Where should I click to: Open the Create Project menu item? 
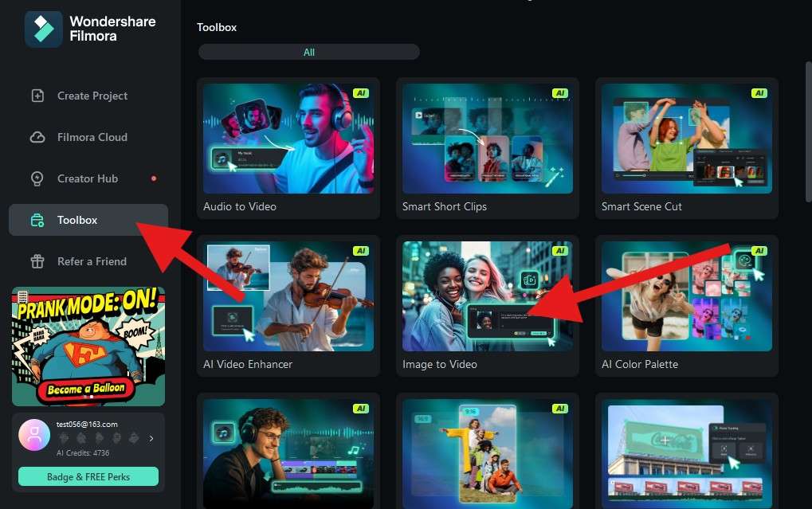[x=88, y=96]
